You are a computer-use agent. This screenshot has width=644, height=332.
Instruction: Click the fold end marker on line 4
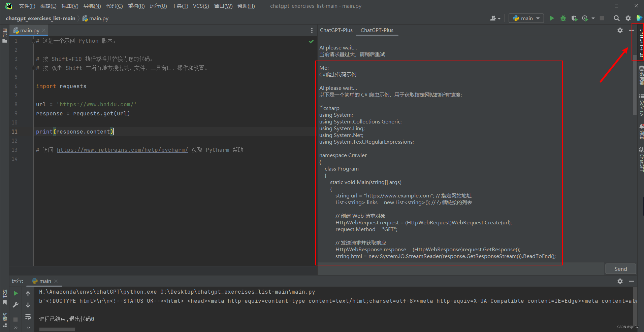[33, 68]
